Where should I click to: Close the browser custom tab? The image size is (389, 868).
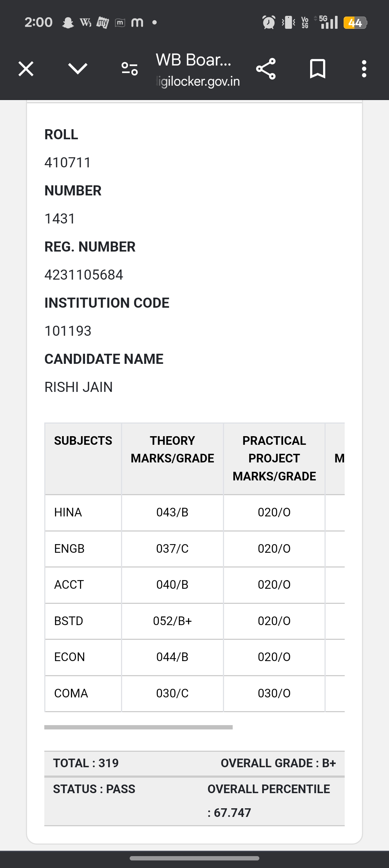click(x=26, y=69)
